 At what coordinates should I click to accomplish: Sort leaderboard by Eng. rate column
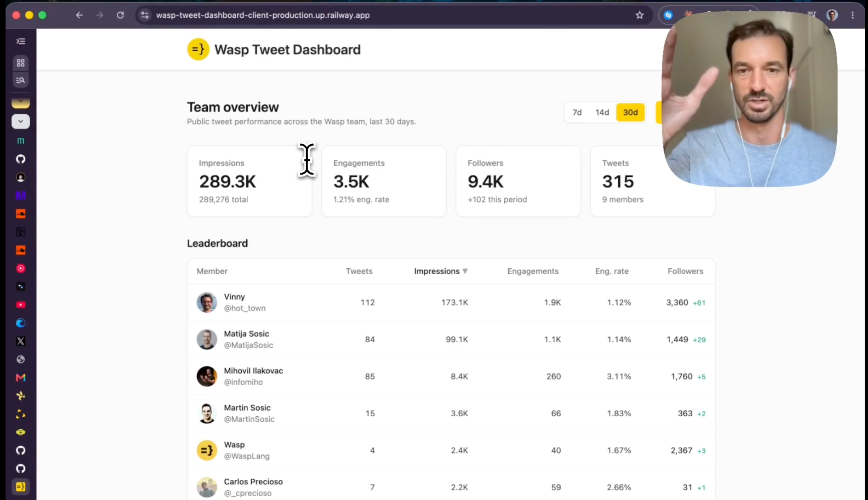[612, 271]
